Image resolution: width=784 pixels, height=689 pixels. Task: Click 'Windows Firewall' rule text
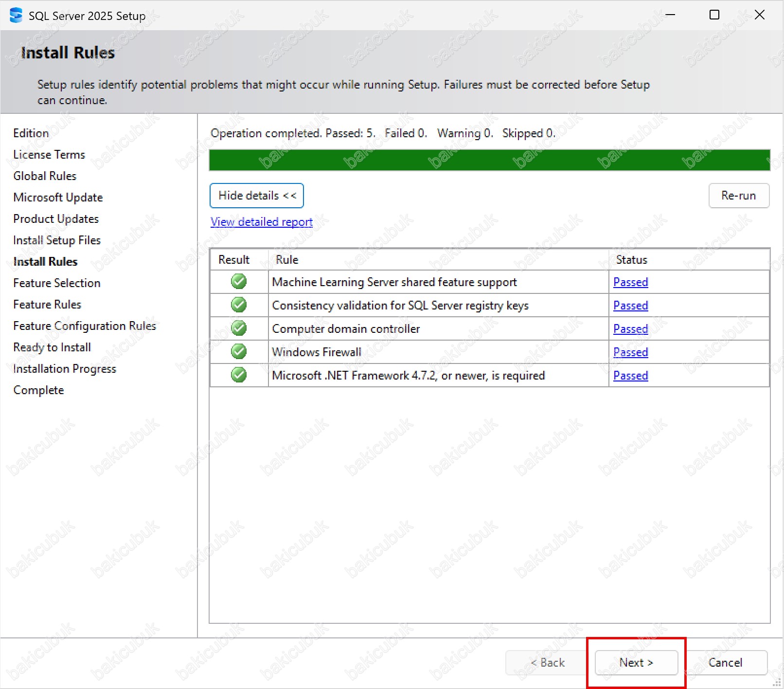[x=317, y=352]
